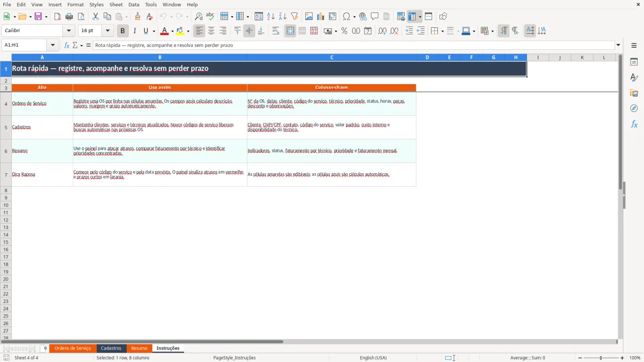
Task: Format as percent icon
Action: click(x=345, y=31)
